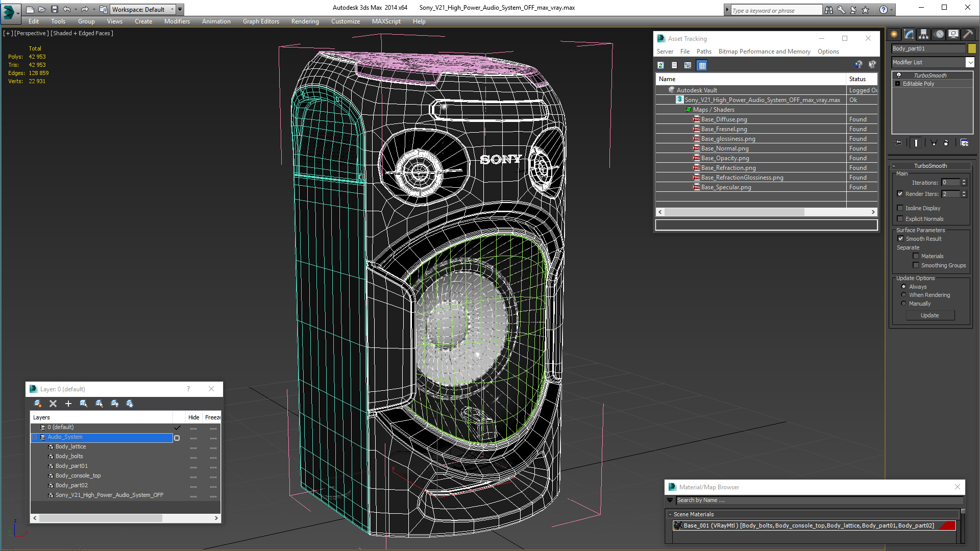The height and width of the screenshot is (551, 980).
Task: Open the undo history dropdown arrow
Action: 75,9
